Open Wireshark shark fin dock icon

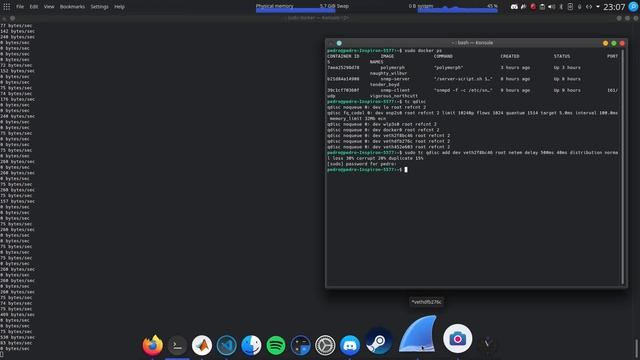tap(418, 334)
